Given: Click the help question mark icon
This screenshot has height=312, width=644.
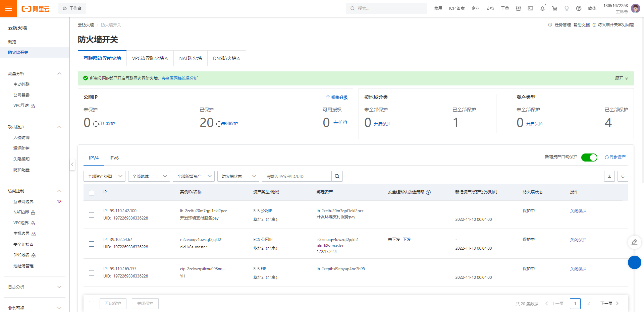Looking at the screenshot, I should pos(579,8).
